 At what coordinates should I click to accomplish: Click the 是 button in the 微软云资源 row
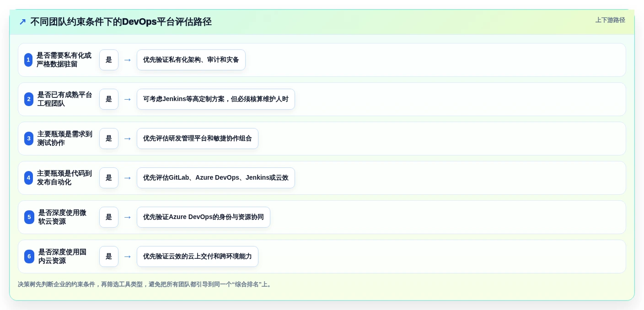pos(109,217)
